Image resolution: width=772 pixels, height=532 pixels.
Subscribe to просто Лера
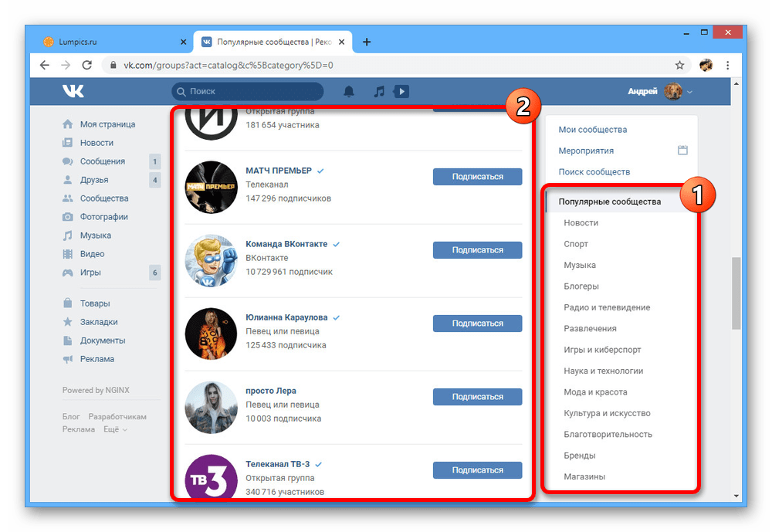[477, 397]
